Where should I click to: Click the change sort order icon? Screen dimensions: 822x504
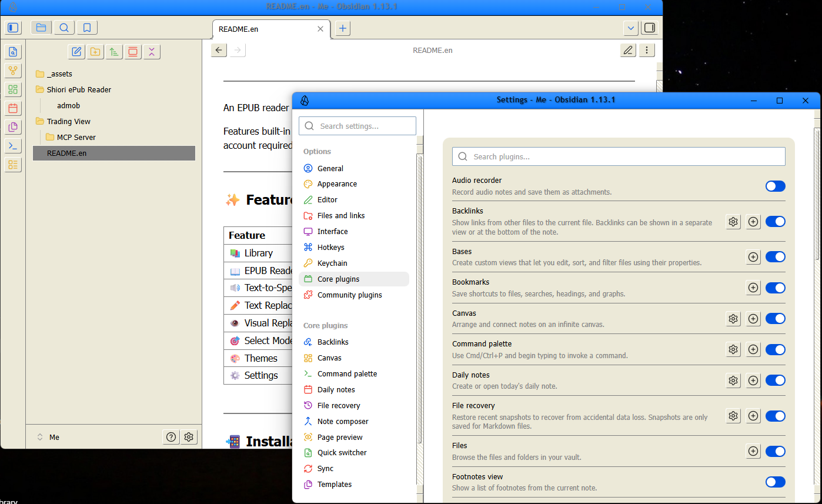[x=114, y=52]
